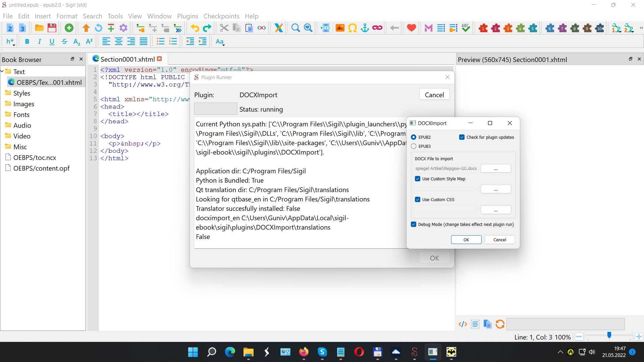
Task: Click the Save floppy disk toolbar icon
Action: pyautogui.click(x=52, y=28)
